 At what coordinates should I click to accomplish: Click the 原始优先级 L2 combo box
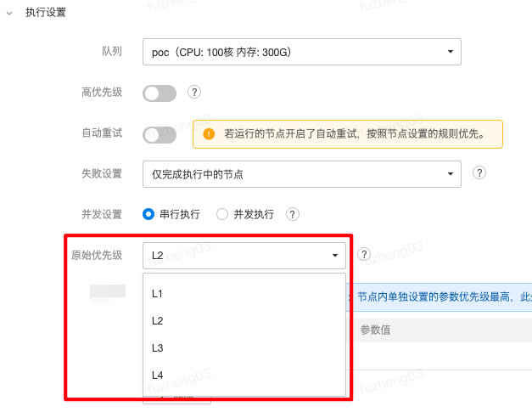[244, 255]
